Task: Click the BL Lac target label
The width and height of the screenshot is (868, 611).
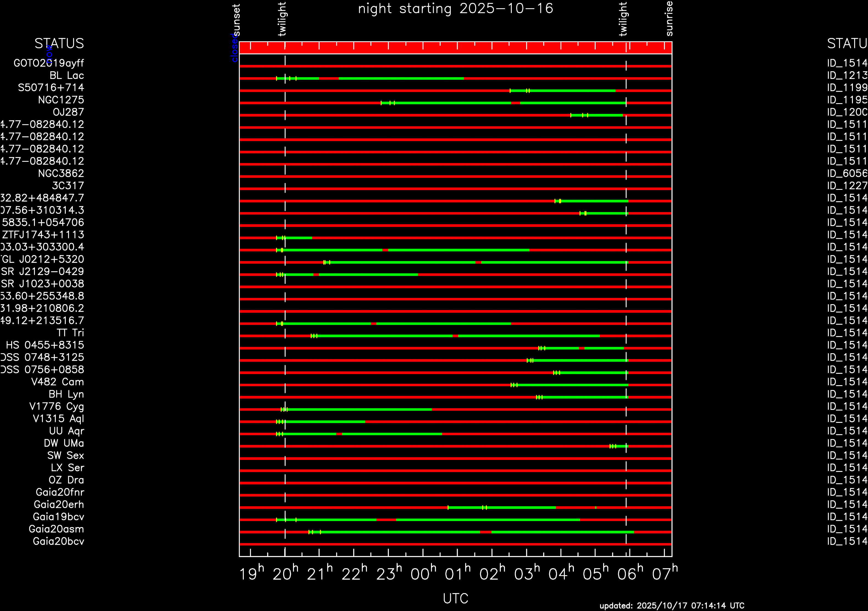Action: [67, 75]
